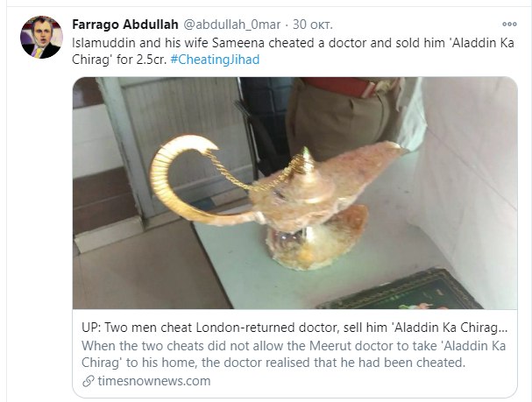Image resolution: width=532 pixels, height=402 pixels.
Task: Open the Farrago Abdullah display name link
Action: 125,25
